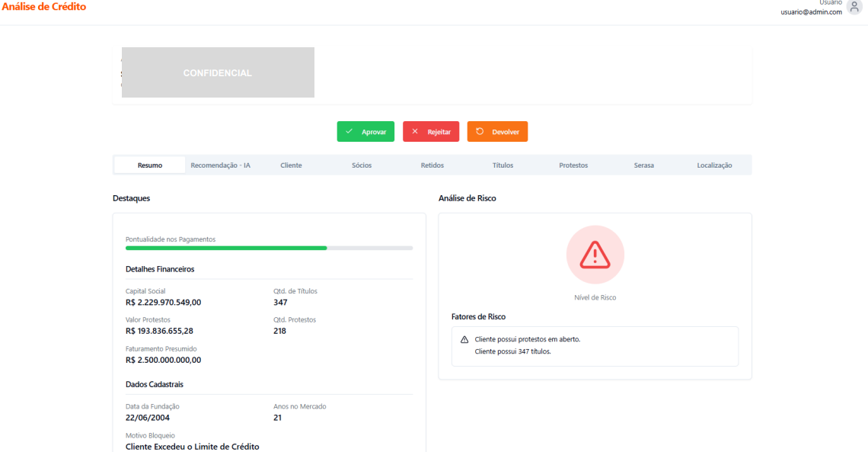Image resolution: width=868 pixels, height=452 pixels.
Task: Open the Recomendação - IA tab
Action: [220, 165]
